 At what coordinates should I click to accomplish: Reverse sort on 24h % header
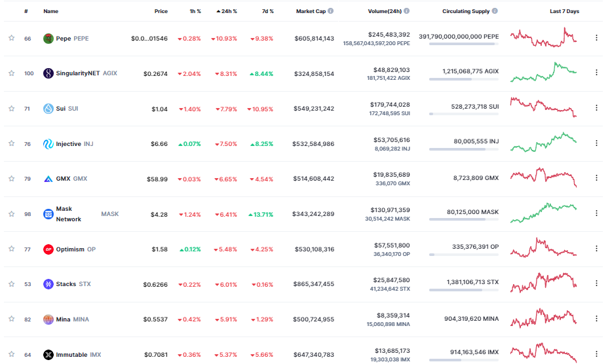click(227, 11)
